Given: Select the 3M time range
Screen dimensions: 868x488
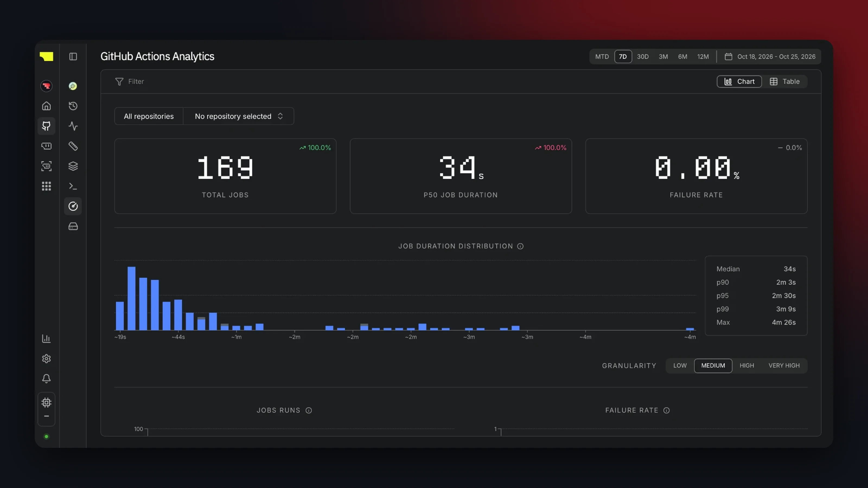Looking at the screenshot, I should click(x=663, y=57).
